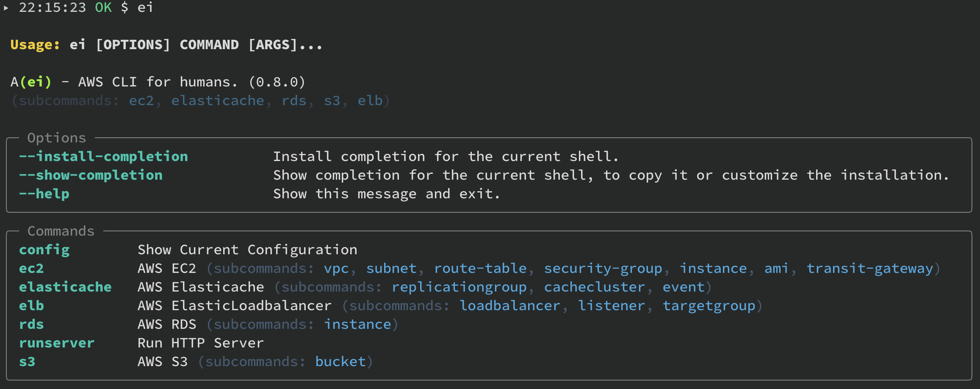Click the rds command in Commands list

[31, 324]
